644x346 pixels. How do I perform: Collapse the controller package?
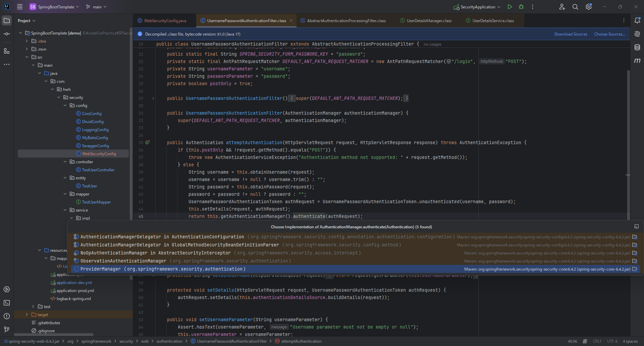[x=65, y=162]
